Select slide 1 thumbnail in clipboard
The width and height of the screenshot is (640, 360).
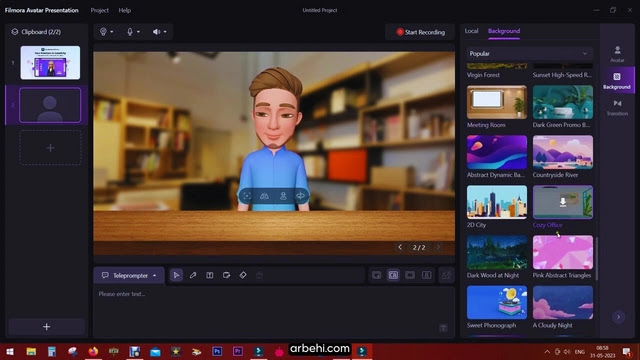tap(50, 62)
